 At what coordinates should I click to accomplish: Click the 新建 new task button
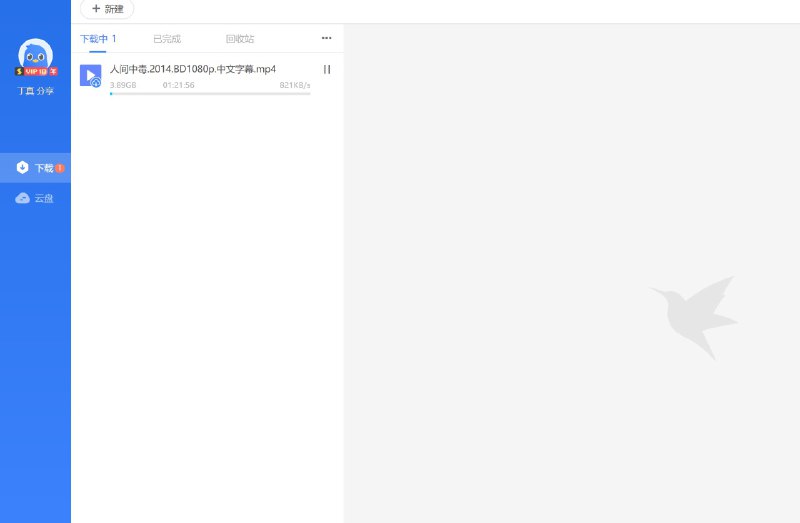point(107,9)
